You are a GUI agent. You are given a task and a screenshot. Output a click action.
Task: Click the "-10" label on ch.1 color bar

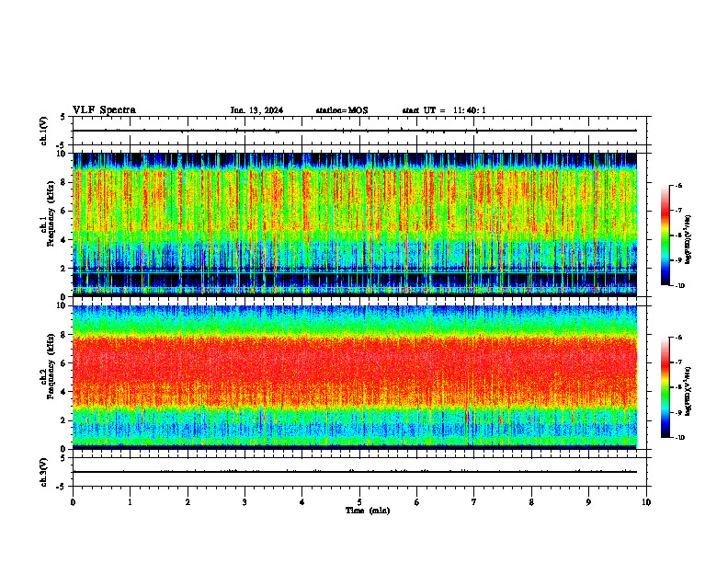pyautogui.click(x=680, y=286)
